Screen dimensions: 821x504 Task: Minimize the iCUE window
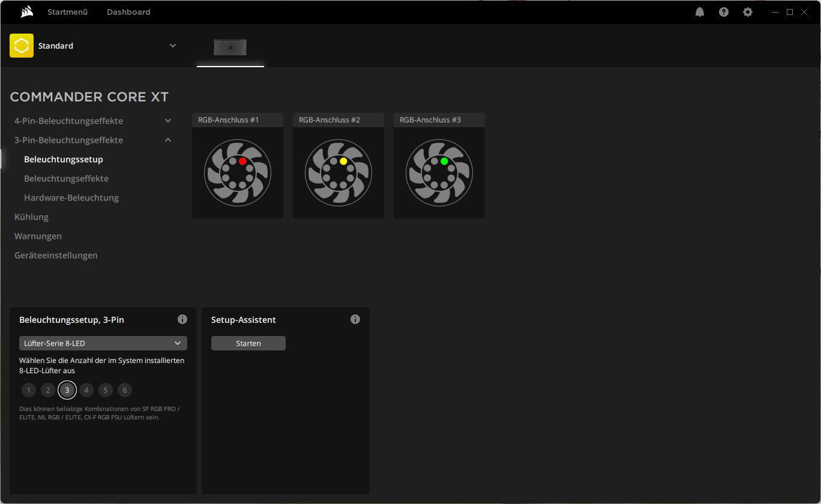pos(775,12)
